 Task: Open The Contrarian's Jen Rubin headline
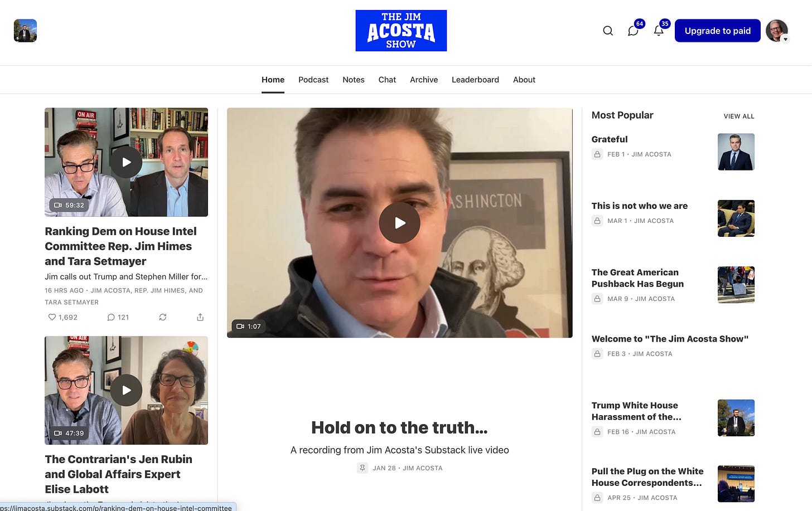click(118, 474)
